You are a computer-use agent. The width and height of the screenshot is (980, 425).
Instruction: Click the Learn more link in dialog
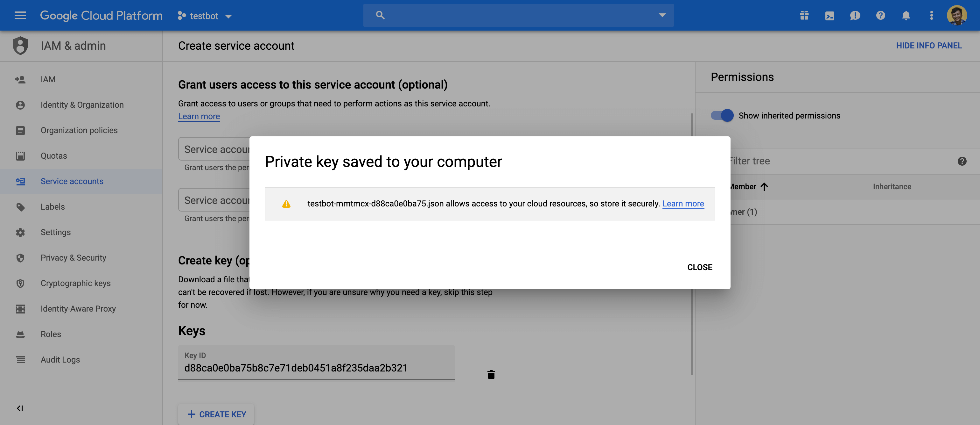click(x=683, y=203)
